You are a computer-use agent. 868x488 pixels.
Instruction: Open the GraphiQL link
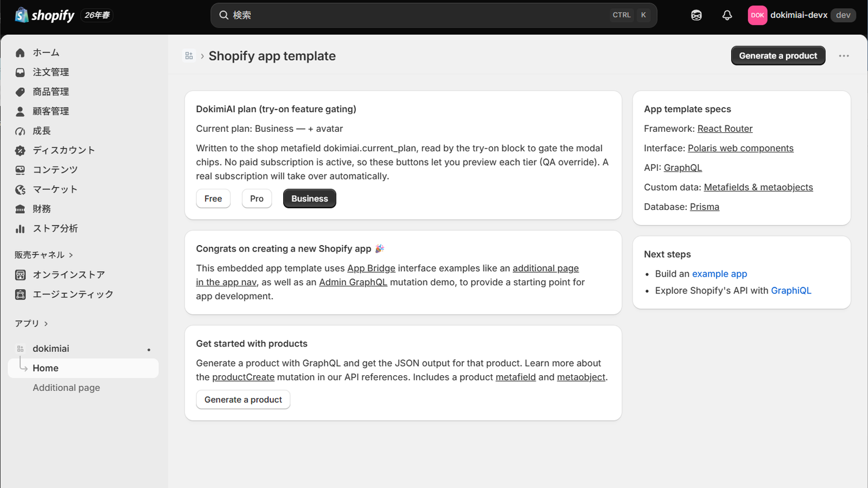(x=791, y=291)
